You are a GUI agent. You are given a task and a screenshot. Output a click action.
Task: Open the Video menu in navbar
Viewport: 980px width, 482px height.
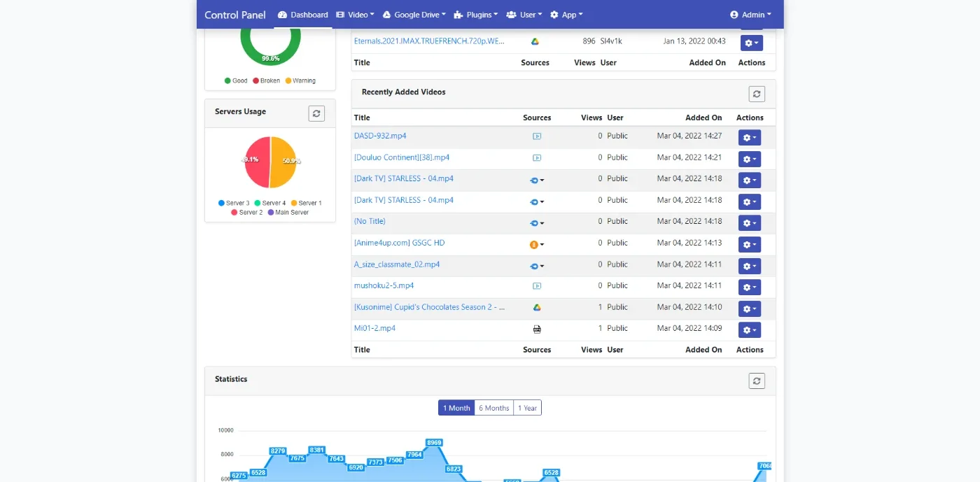coord(355,15)
